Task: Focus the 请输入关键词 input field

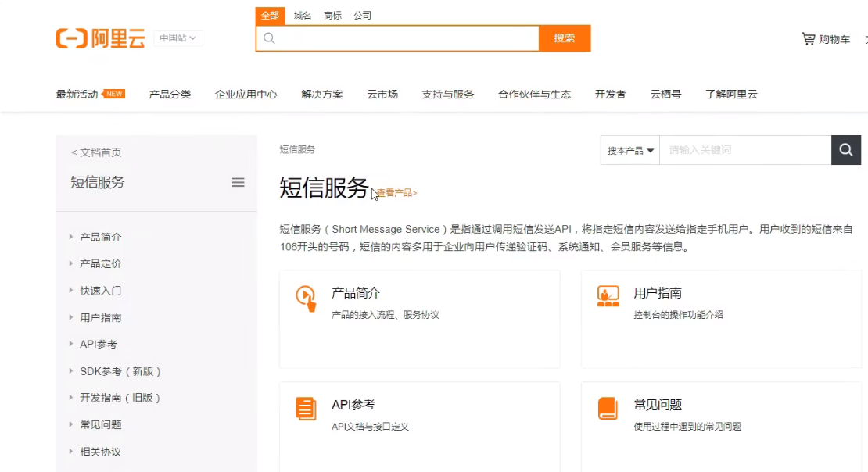Action: pyautogui.click(x=745, y=150)
